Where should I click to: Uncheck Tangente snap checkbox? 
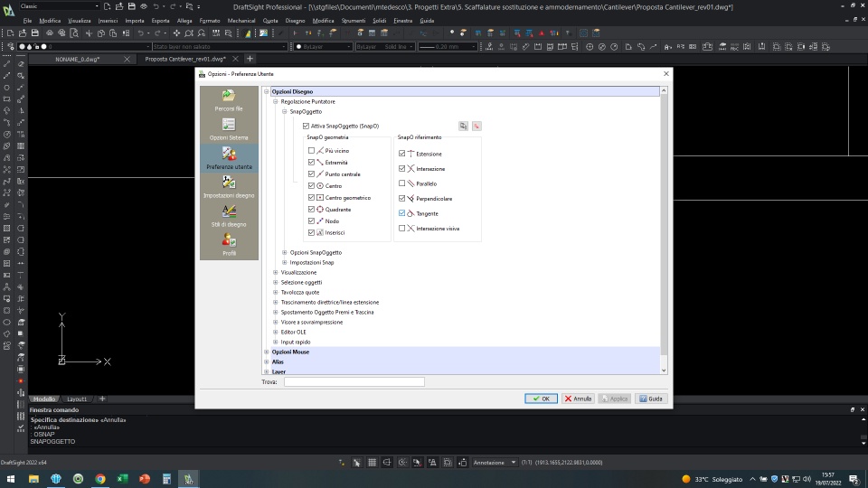click(401, 213)
